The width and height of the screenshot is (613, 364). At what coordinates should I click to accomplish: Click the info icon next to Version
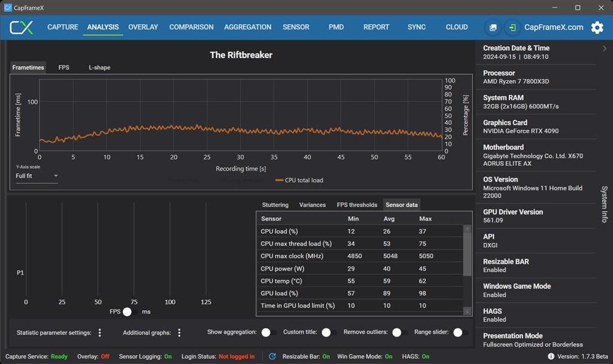tap(551, 356)
